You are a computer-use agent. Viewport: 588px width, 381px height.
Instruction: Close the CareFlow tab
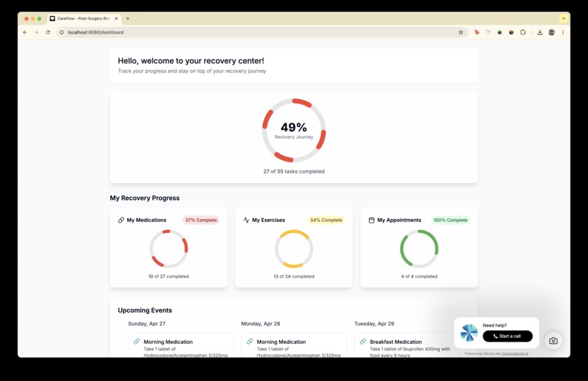point(116,18)
